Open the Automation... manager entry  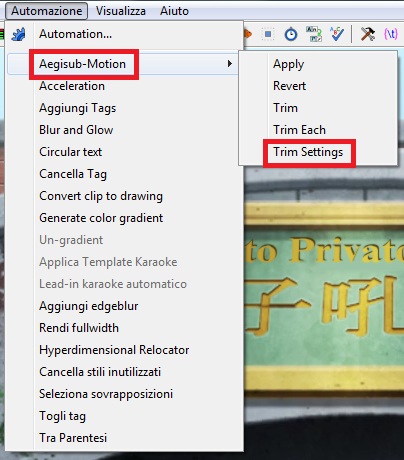tap(75, 34)
